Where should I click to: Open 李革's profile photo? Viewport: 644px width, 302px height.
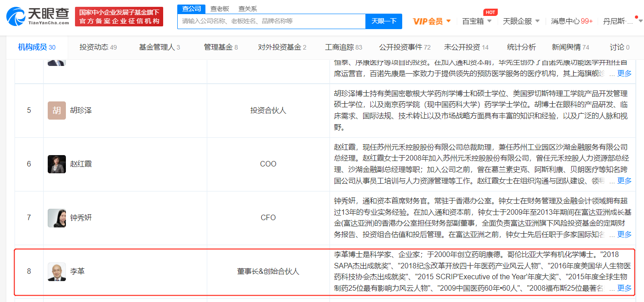[57, 272]
